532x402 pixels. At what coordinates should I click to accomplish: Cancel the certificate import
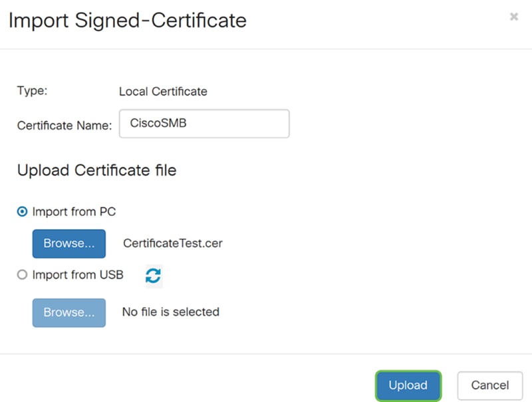(490, 386)
